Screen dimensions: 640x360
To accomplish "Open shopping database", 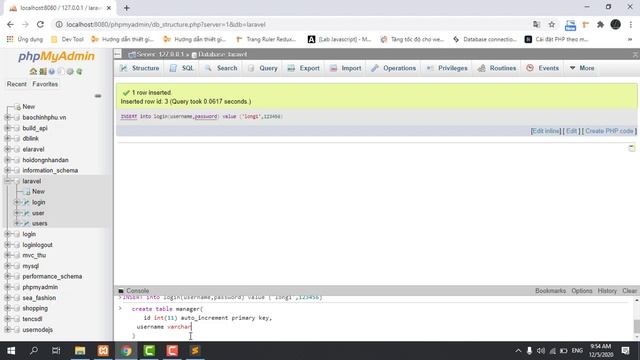I will (35, 309).
